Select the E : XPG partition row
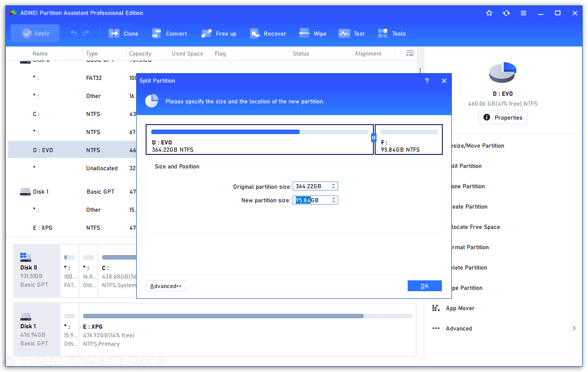This screenshot has width=588, height=372. click(x=72, y=228)
